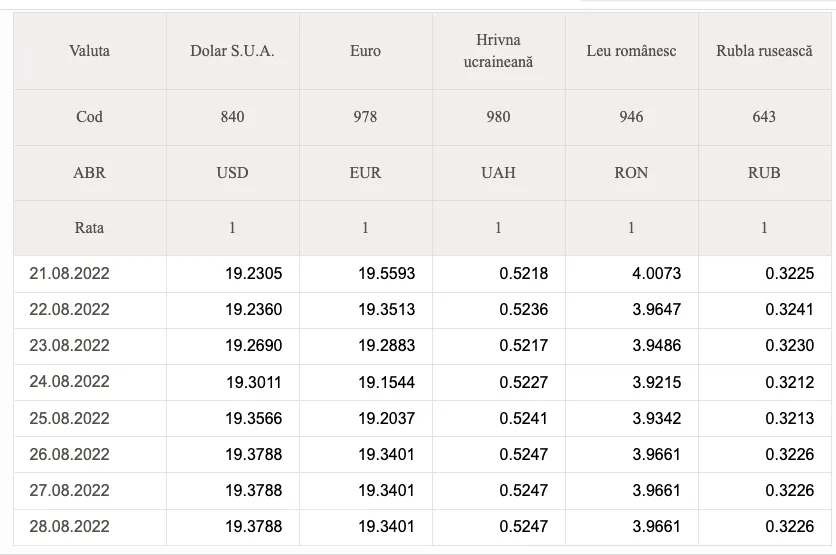Viewport: 836px width, 555px height.
Task: Click the Rubla rusească column header
Action: pos(765,51)
